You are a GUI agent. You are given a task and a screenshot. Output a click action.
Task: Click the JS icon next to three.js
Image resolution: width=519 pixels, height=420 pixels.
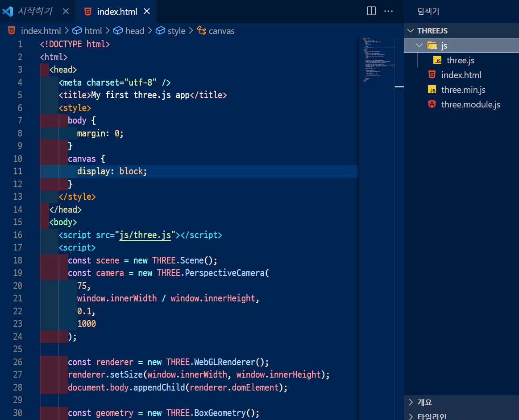coord(438,60)
